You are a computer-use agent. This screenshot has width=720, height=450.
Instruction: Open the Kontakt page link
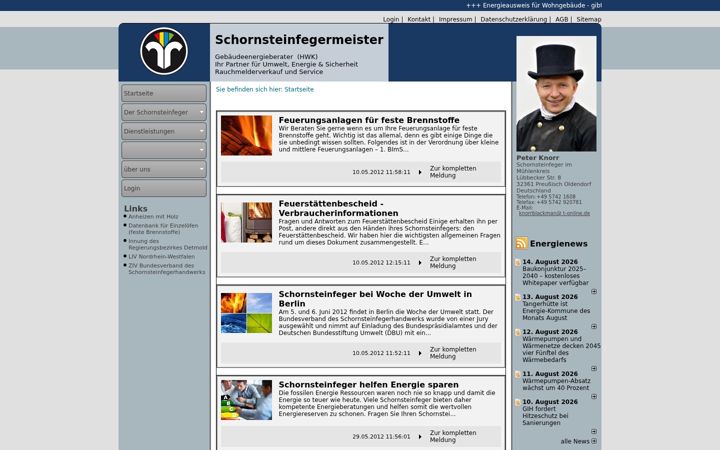point(419,19)
